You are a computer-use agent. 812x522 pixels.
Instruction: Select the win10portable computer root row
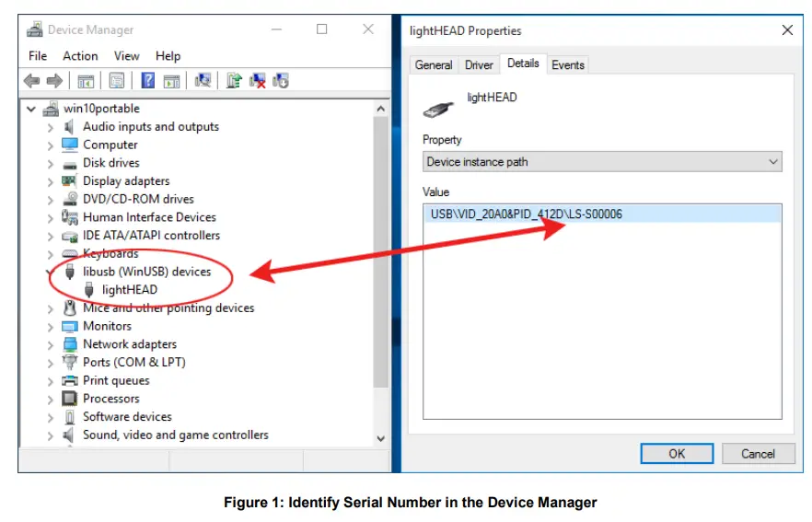101,109
